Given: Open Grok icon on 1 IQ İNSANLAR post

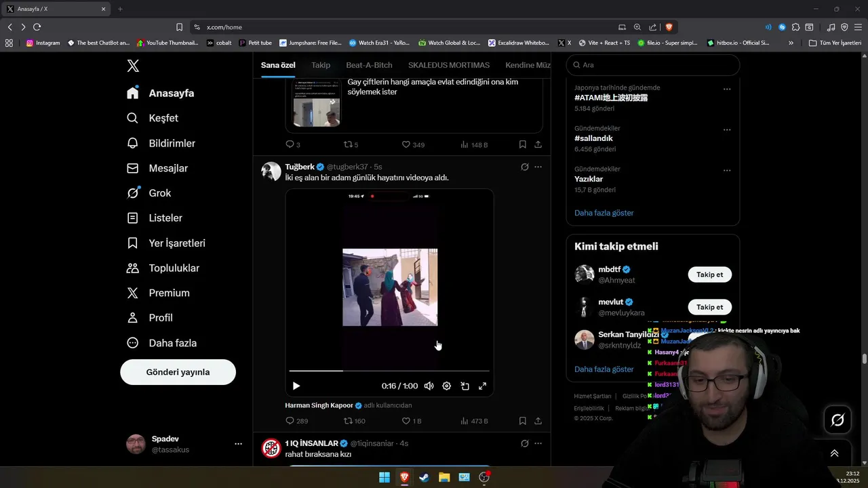Looking at the screenshot, I should point(524,443).
